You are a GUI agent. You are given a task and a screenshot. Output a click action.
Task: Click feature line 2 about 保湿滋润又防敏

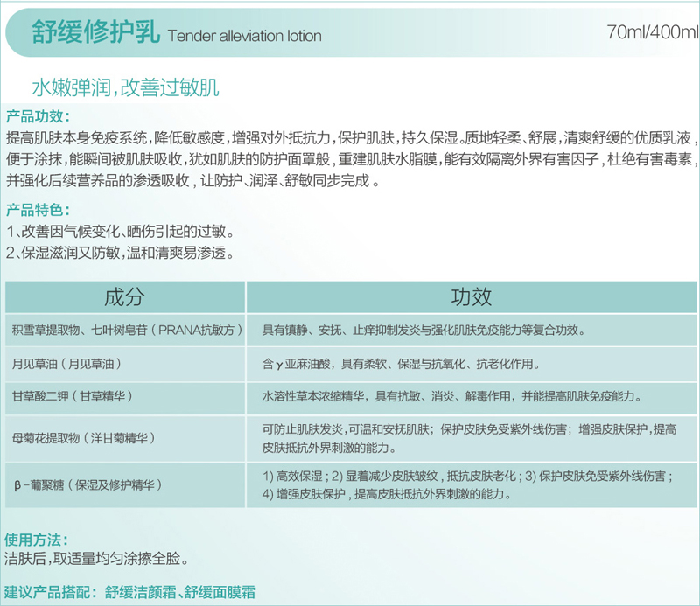pos(120,254)
